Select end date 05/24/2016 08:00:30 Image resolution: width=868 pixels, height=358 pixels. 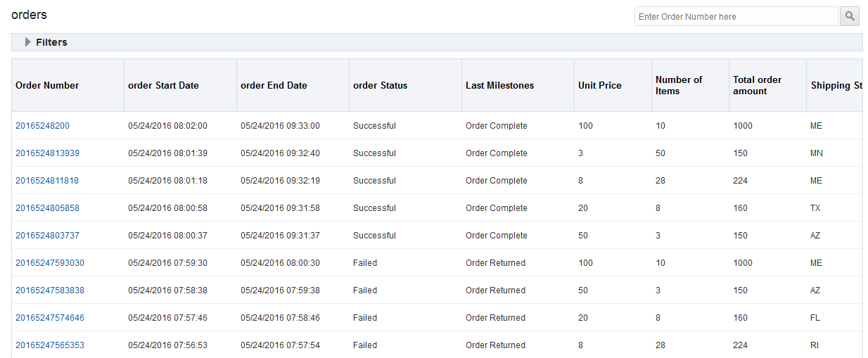coord(280,263)
